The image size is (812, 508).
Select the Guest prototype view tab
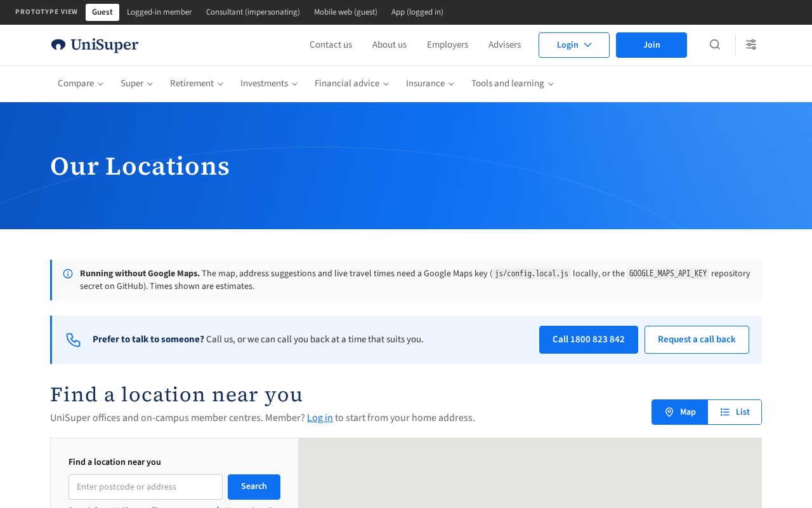(102, 12)
